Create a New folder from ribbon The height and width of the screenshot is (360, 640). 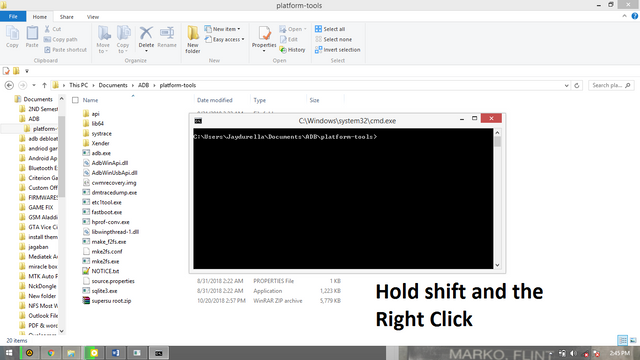(x=193, y=39)
